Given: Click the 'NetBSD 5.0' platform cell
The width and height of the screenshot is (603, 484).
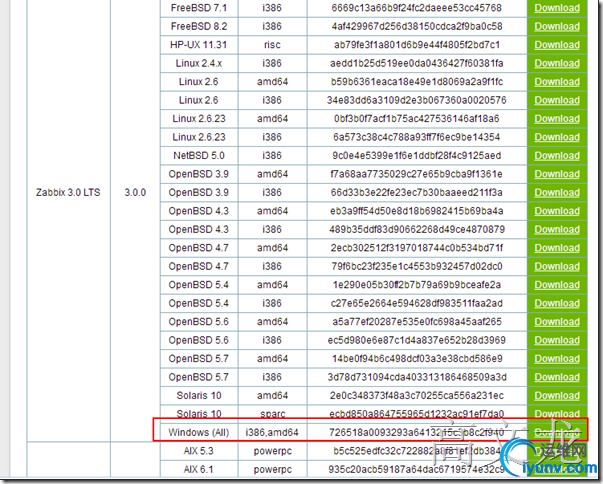Looking at the screenshot, I should tap(199, 156).
